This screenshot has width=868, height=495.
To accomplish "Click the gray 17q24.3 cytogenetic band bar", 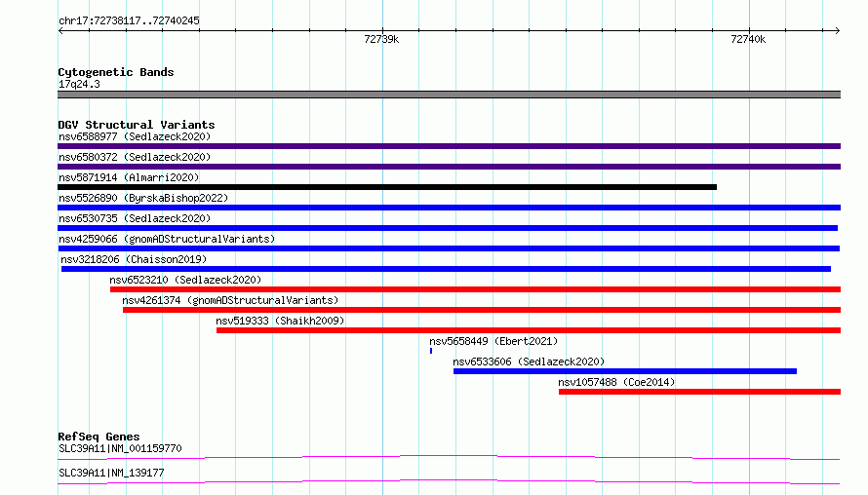I will pyautogui.click(x=449, y=95).
